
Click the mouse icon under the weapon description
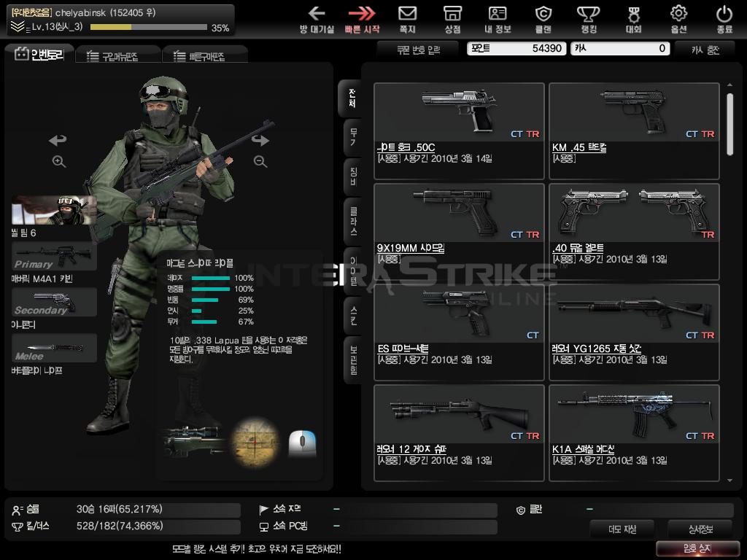tap(302, 443)
